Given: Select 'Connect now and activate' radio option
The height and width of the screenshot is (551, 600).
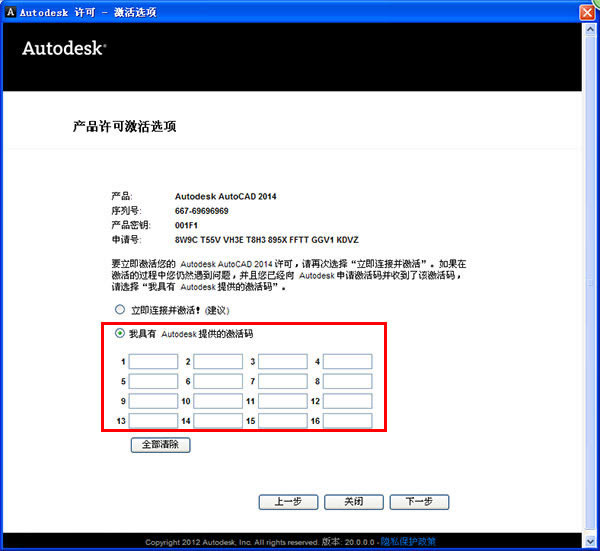Looking at the screenshot, I should point(120,310).
